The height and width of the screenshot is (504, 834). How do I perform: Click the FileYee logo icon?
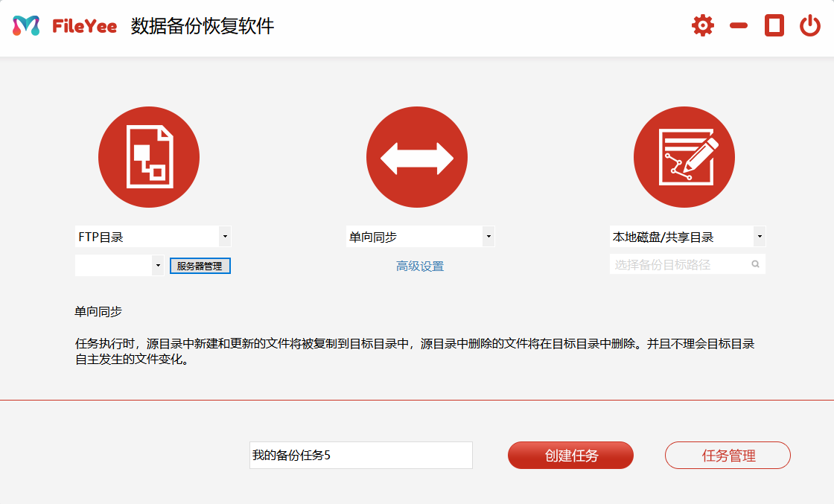(25, 25)
